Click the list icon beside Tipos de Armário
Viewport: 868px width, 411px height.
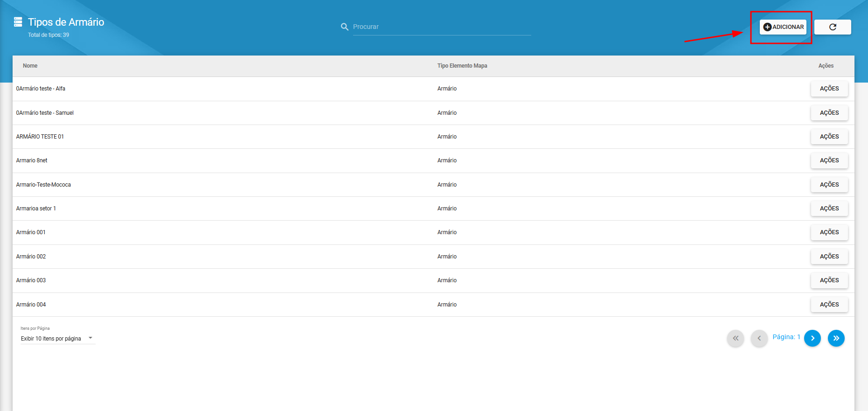[18, 22]
